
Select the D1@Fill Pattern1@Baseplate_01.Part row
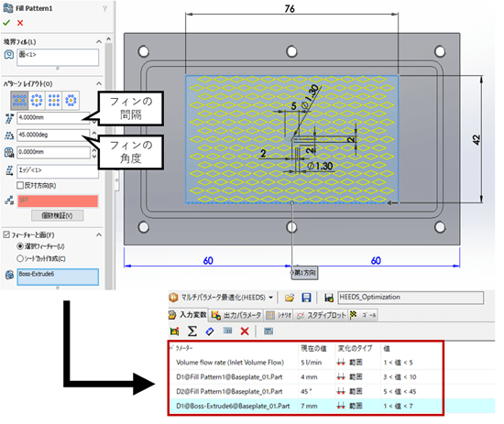click(x=305, y=377)
